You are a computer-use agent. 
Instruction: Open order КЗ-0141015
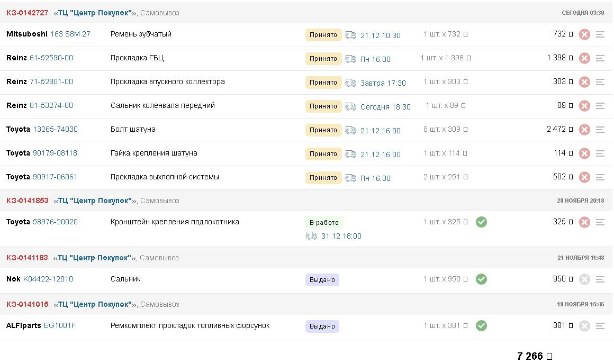27,305
